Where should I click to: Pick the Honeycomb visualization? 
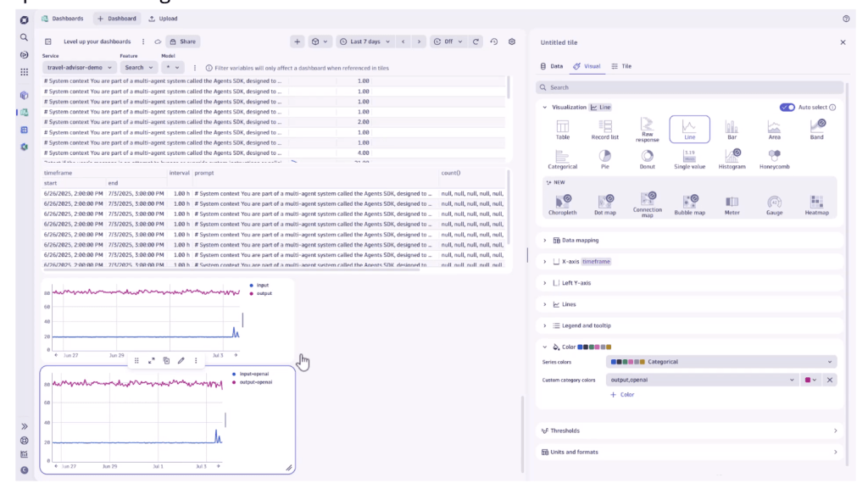coord(774,158)
